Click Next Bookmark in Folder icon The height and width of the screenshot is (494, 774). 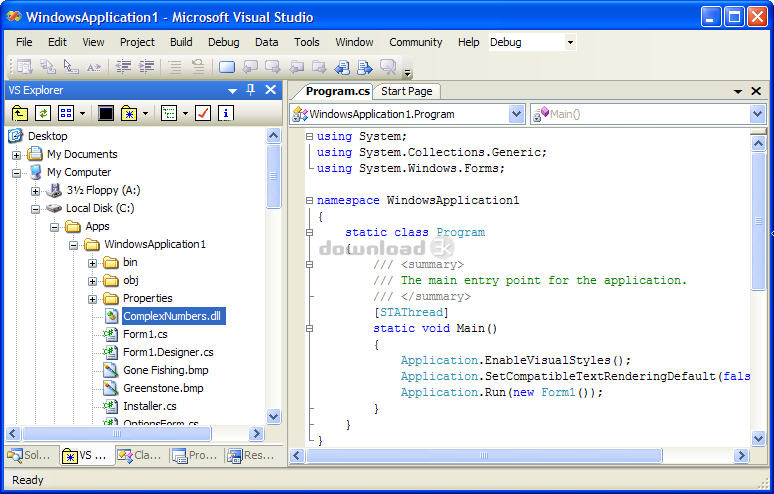[x=319, y=67]
